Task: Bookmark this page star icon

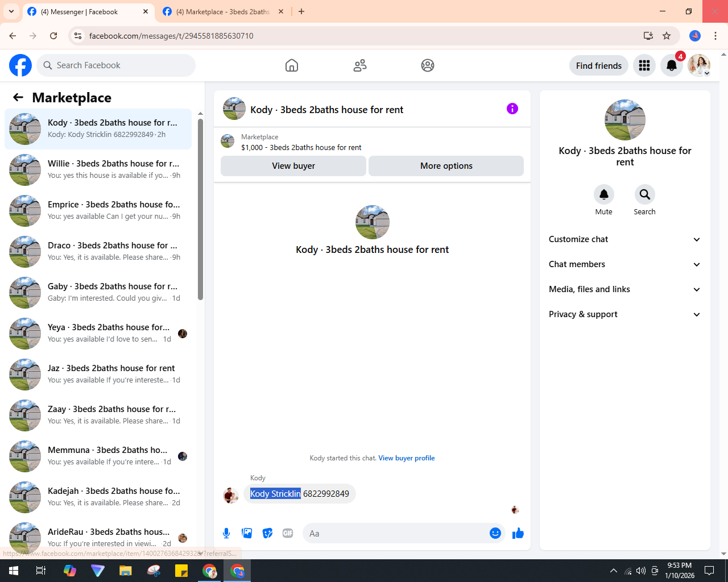Action: click(667, 36)
